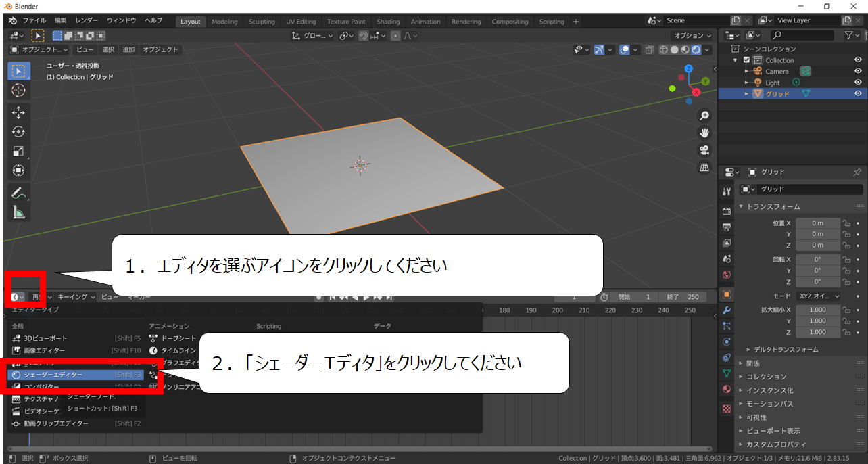The width and height of the screenshot is (868, 464).
Task: Switch to the Shading workspace tab
Action: 388,22
